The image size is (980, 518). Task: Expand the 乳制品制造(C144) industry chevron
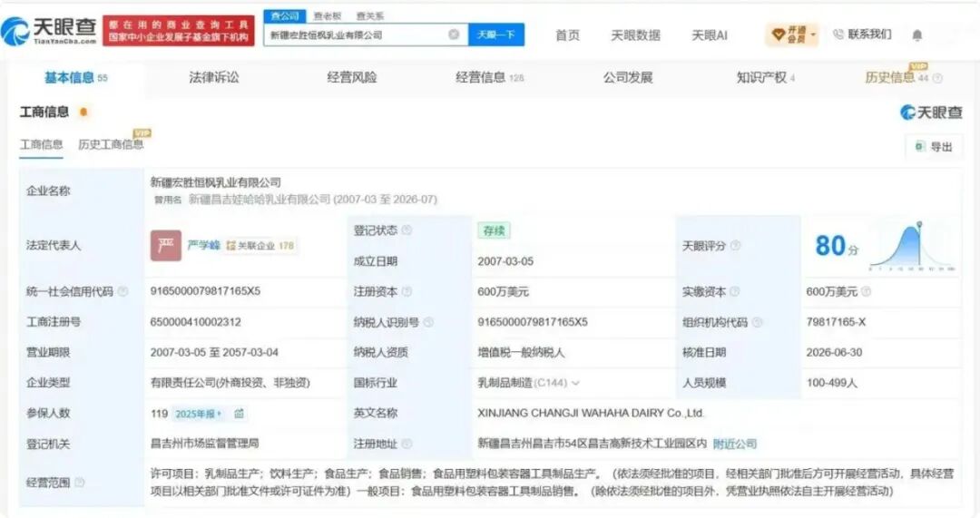click(575, 383)
